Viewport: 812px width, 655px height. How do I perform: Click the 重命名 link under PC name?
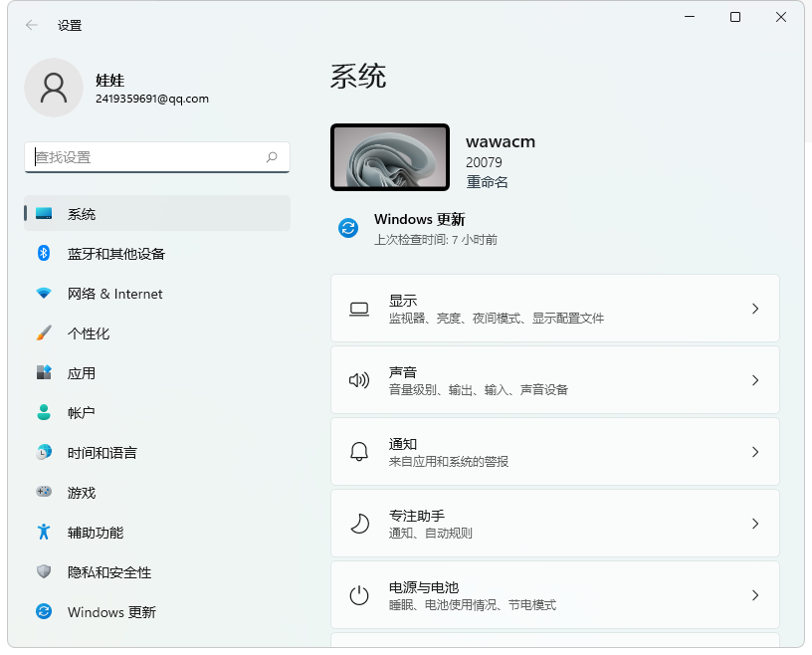(x=487, y=182)
